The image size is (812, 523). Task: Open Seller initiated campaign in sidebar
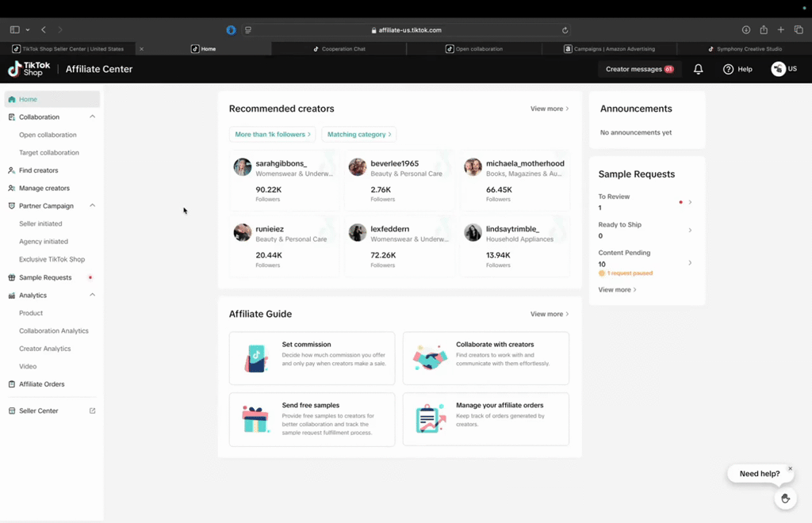(40, 224)
